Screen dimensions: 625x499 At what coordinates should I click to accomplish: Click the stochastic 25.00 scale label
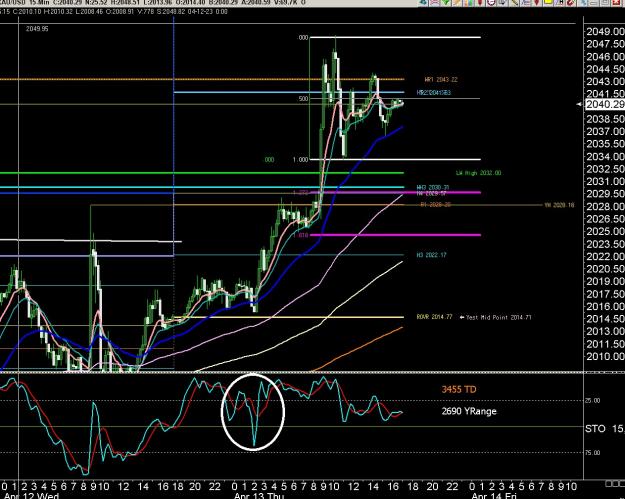point(592,401)
